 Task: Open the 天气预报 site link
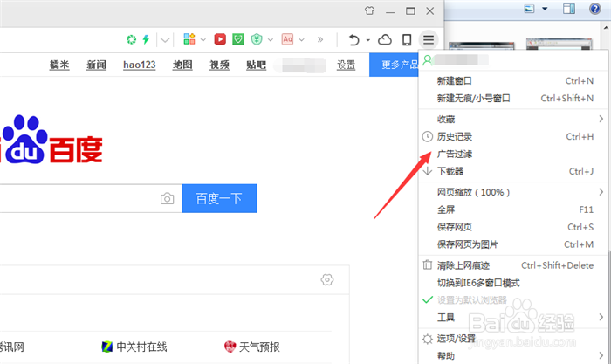252,347
